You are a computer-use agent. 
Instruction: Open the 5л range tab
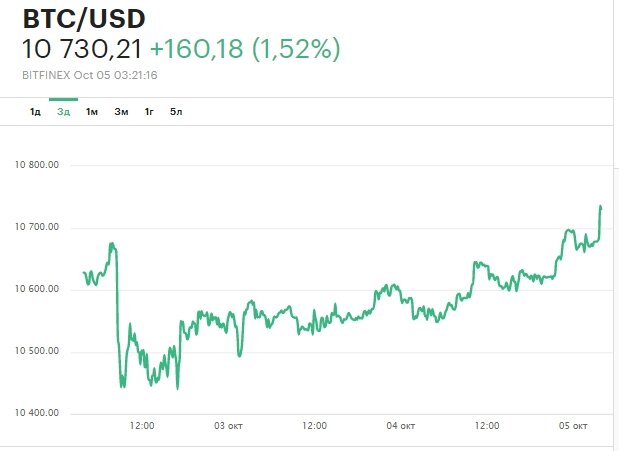176,111
